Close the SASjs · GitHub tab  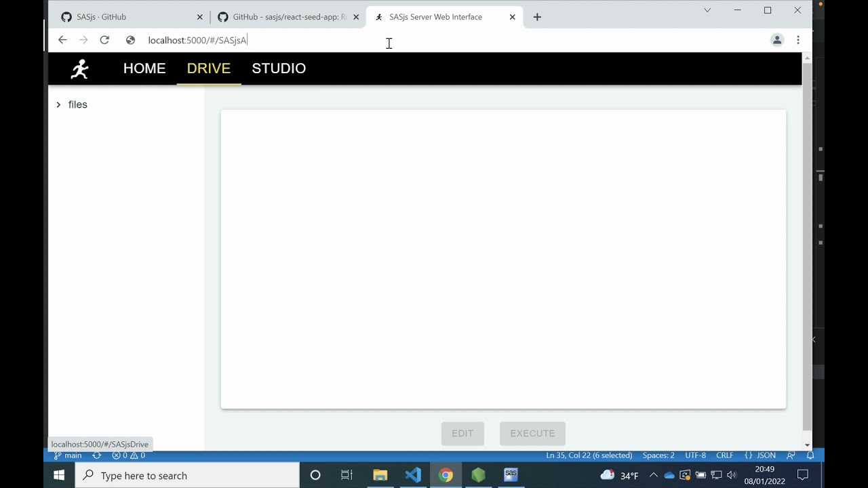click(199, 17)
